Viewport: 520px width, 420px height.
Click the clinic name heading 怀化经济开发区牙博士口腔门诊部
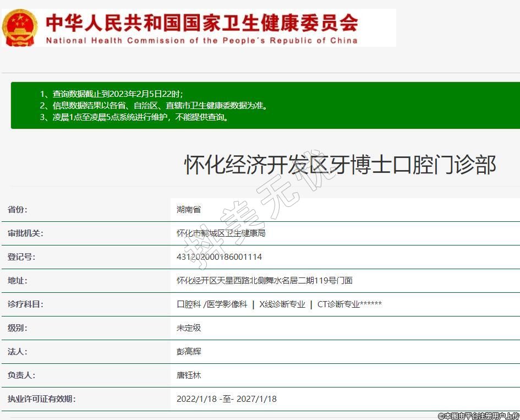(340, 165)
